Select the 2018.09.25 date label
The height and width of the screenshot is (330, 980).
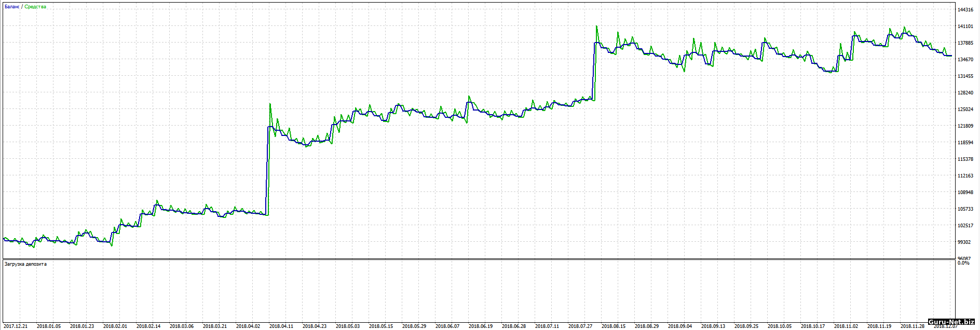746,326
